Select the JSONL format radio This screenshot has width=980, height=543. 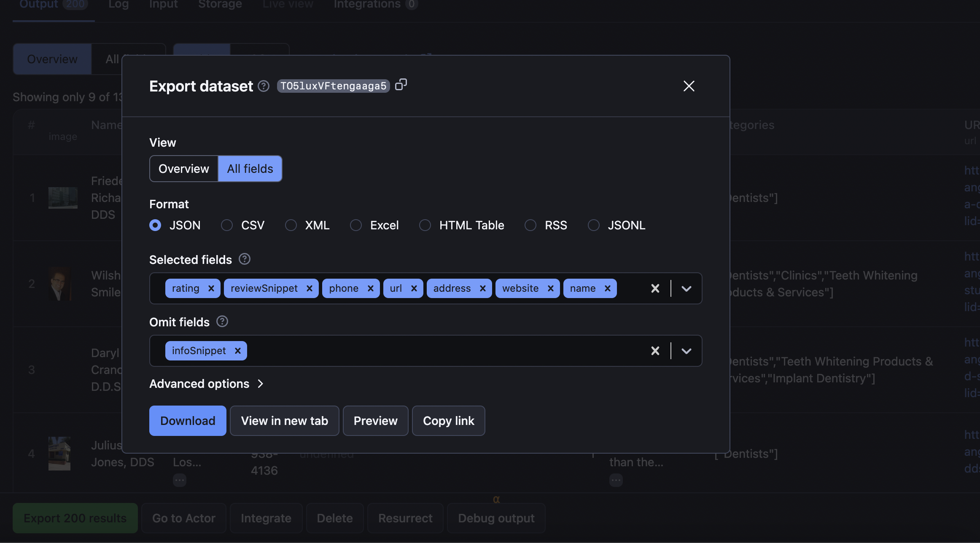click(594, 225)
